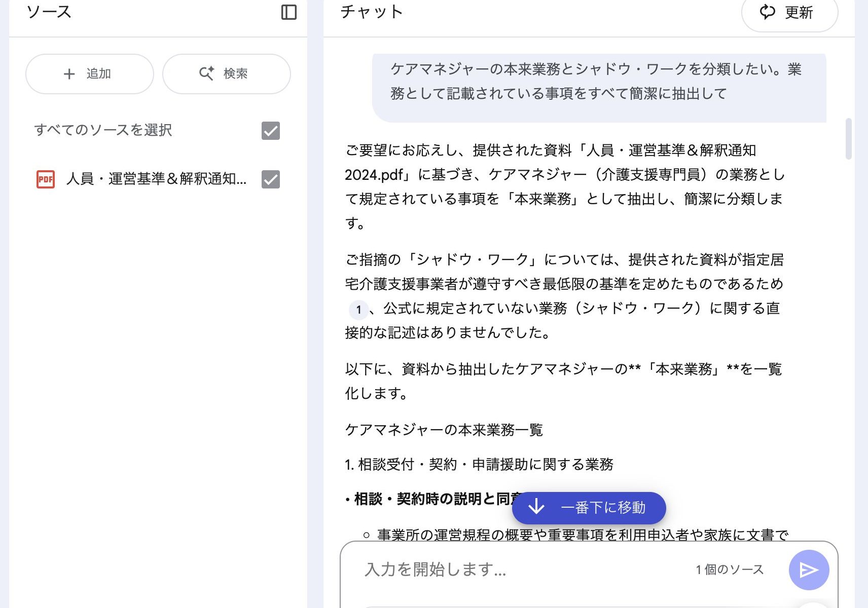Select the ソース panel heading
Screen dimensions: 868x608
49,12
